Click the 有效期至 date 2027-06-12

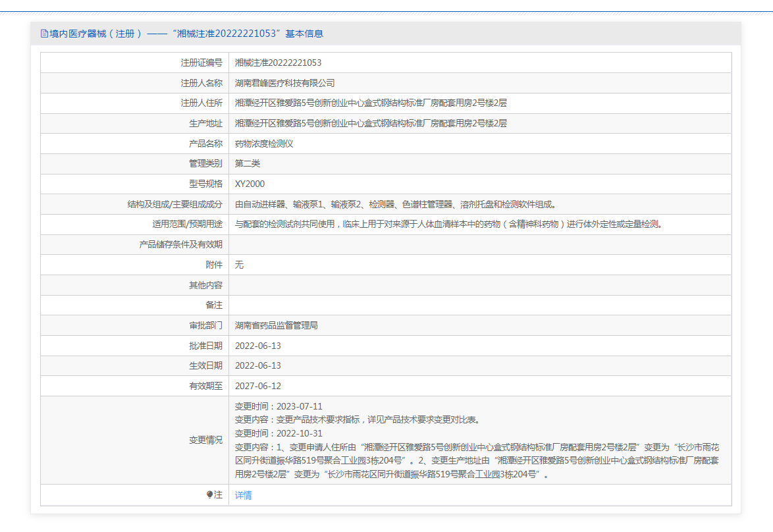click(x=258, y=386)
